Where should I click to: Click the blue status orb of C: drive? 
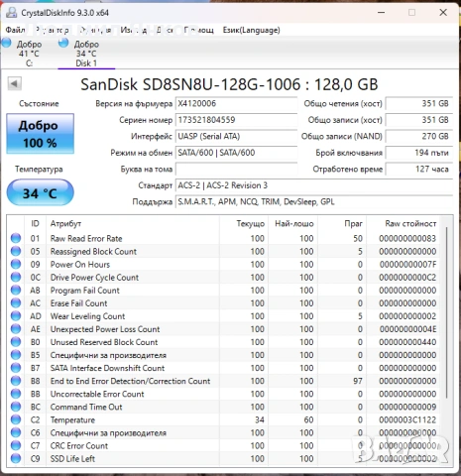coord(6,43)
